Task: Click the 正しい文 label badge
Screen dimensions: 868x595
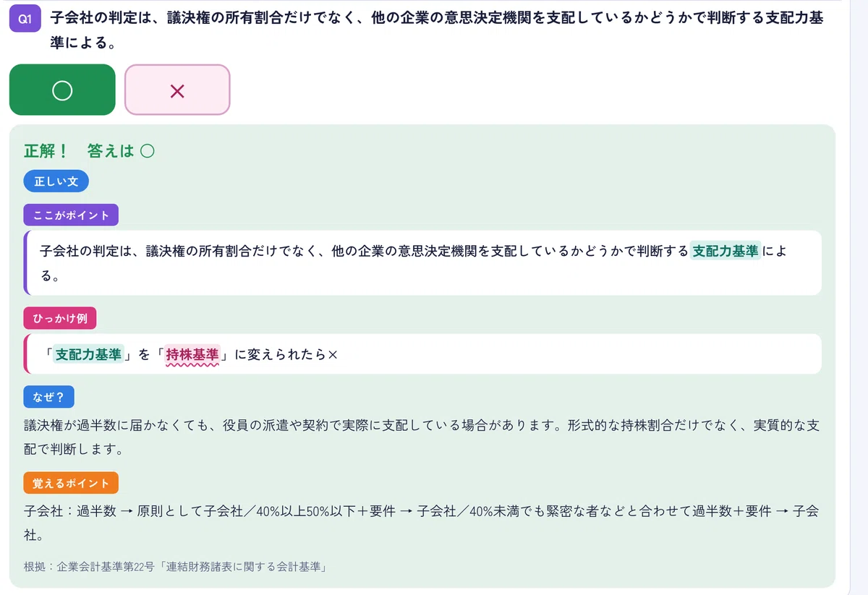Action: pos(56,181)
